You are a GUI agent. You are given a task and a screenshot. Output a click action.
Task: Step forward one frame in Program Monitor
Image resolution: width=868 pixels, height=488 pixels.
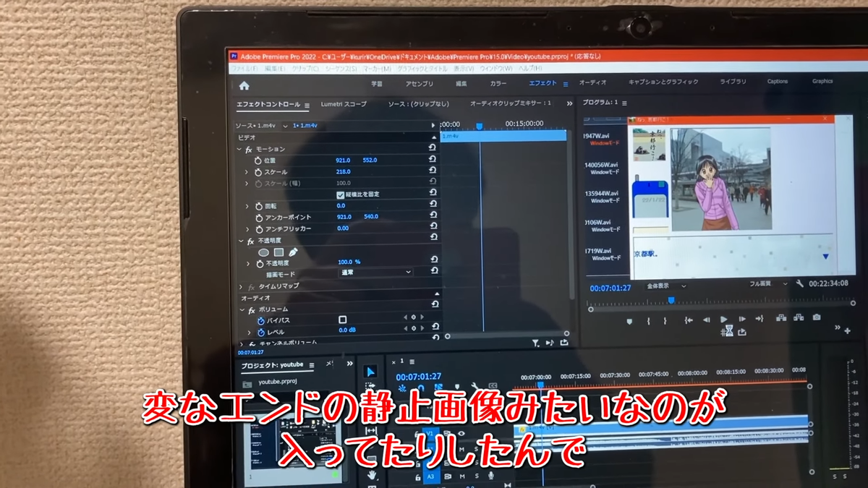[741, 319]
